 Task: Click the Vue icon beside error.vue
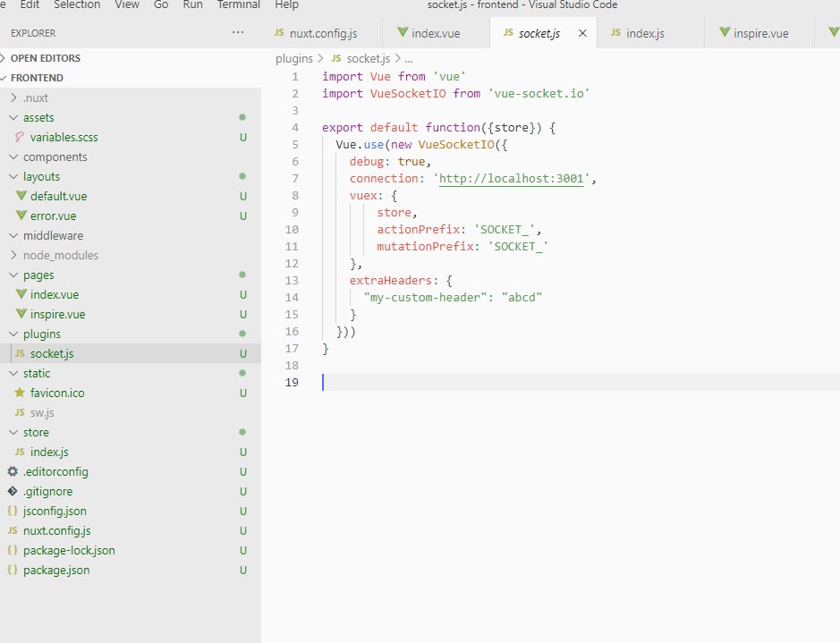point(21,216)
